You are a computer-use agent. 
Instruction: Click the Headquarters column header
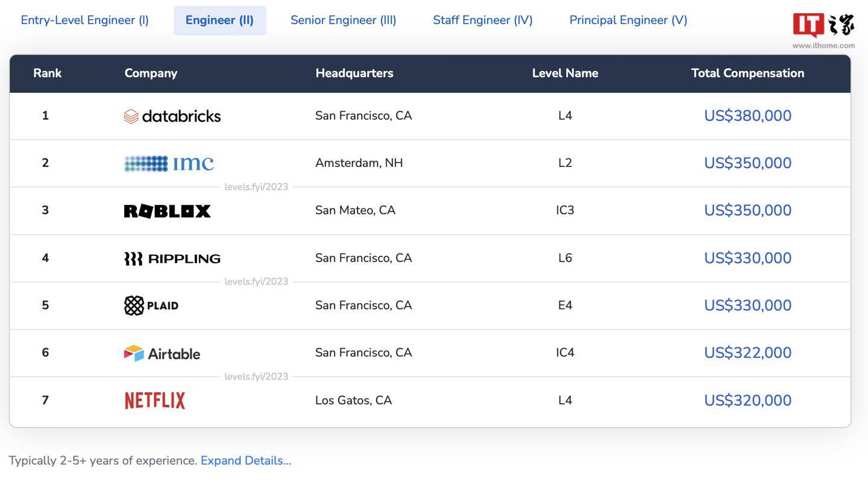click(354, 74)
